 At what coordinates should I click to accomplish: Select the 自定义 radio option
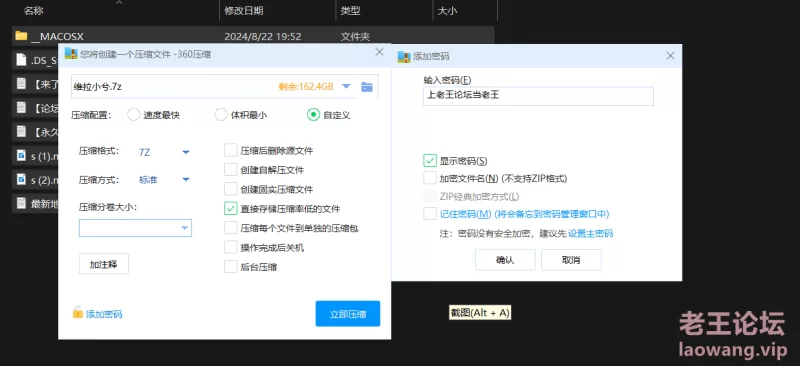click(x=313, y=115)
